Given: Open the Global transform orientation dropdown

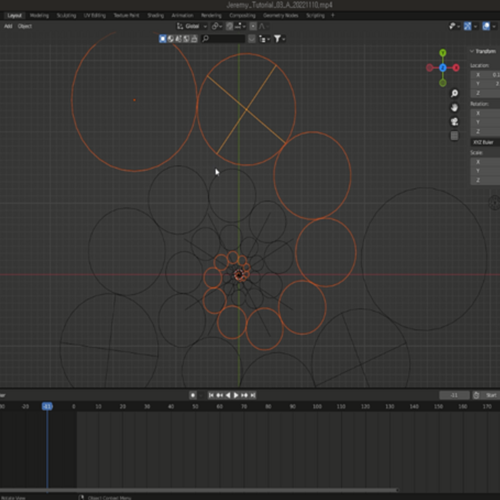Looking at the screenshot, I should (192, 26).
